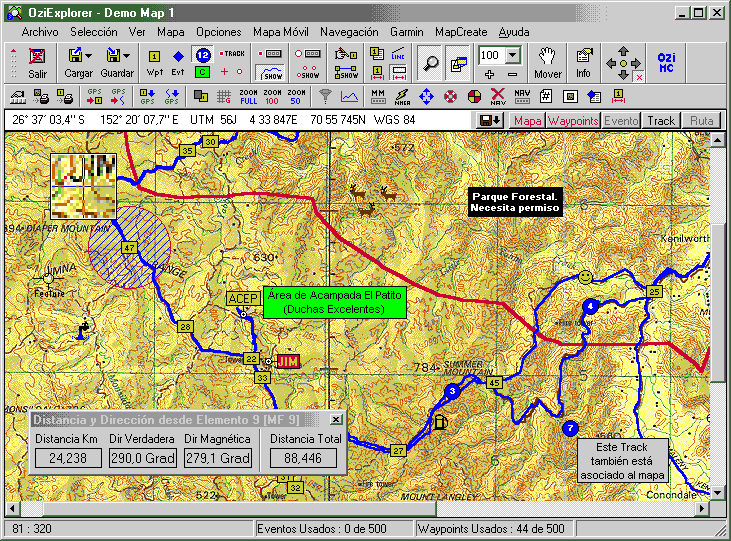Click the map zoom inset thumbnail
The image size is (731, 541).
[83, 187]
